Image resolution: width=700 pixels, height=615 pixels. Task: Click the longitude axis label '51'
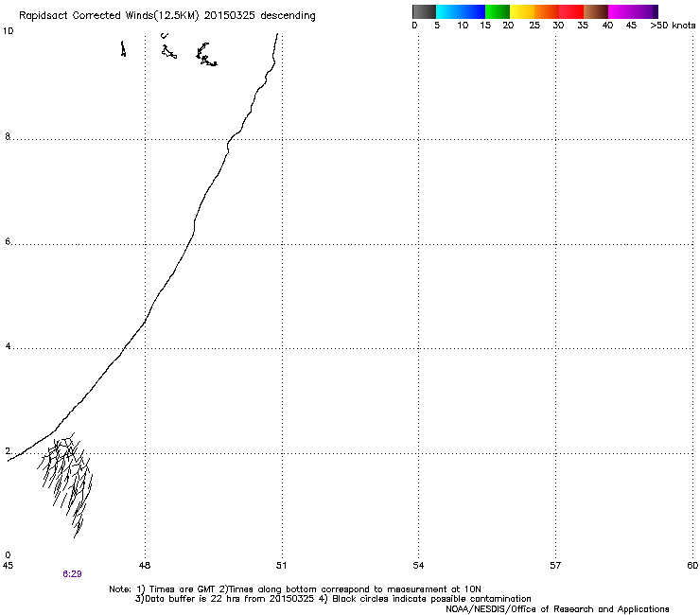(x=281, y=566)
